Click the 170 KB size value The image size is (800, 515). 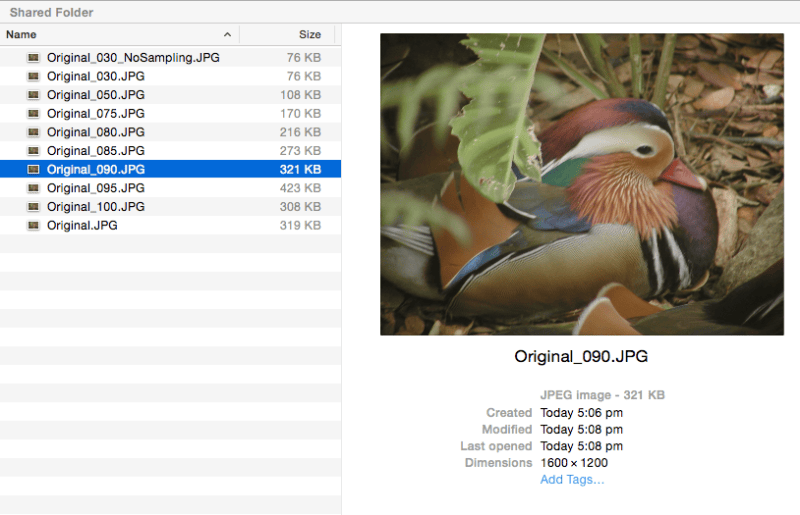pos(300,113)
